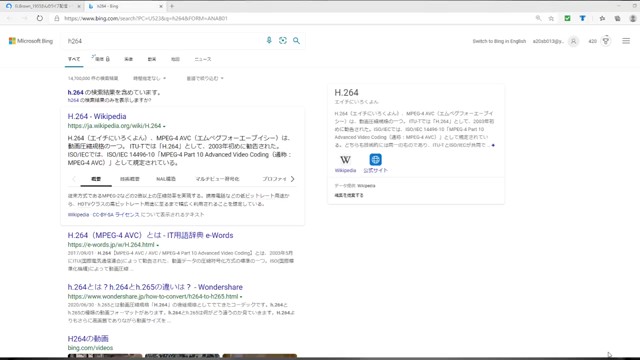640x360 pixels.
Task: Click the bing.com/videos URL text
Action: 90,348
